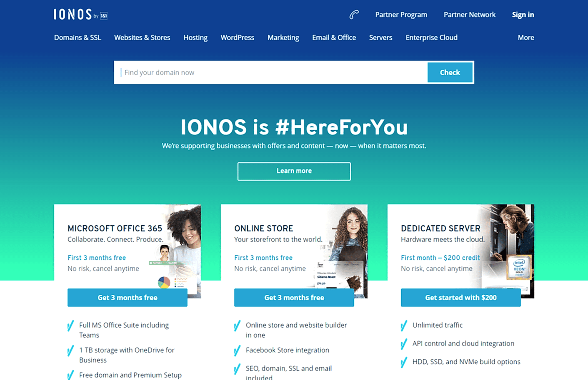Click Hardware meets the cloud subtitle
Viewport: 588px width, 380px height.
tap(443, 239)
